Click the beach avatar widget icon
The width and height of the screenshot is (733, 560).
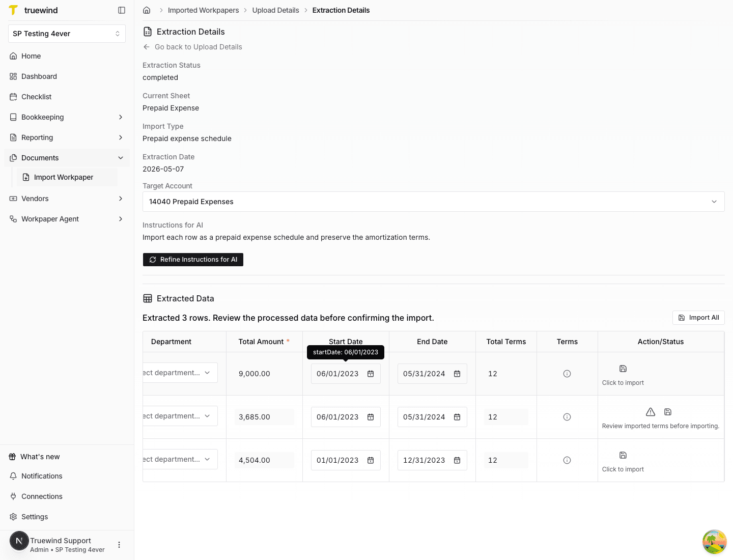tap(715, 542)
